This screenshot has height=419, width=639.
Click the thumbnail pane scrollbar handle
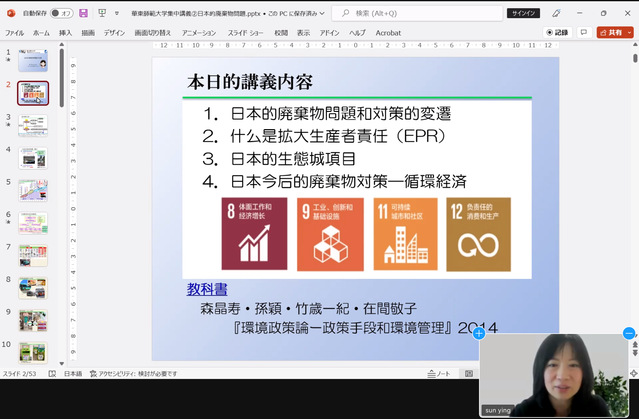point(62,77)
